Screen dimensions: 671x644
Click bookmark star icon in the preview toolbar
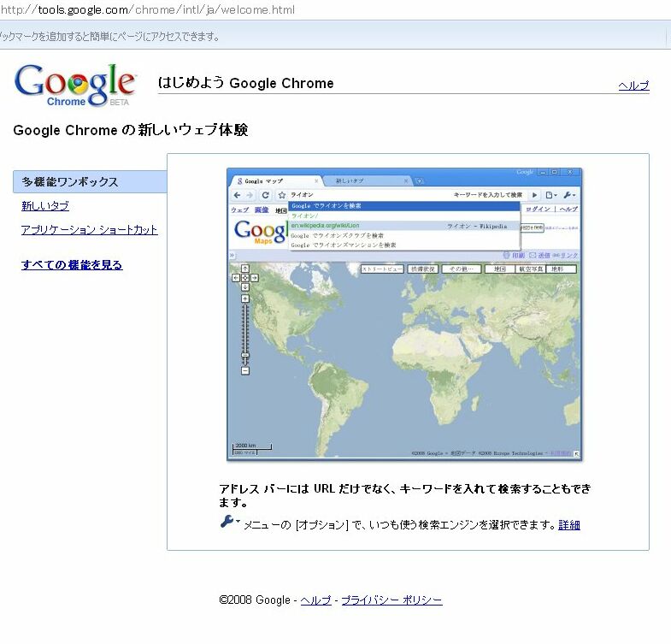pos(282,195)
